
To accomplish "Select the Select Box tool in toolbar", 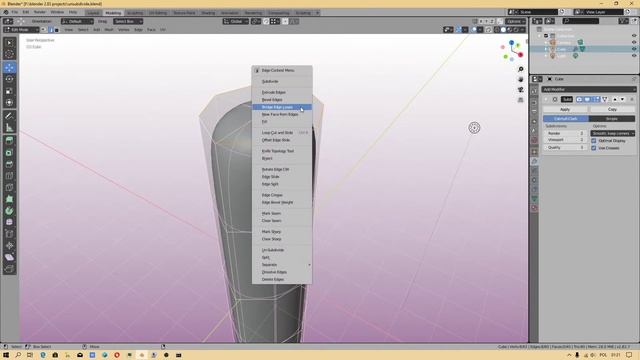I will point(9,43).
